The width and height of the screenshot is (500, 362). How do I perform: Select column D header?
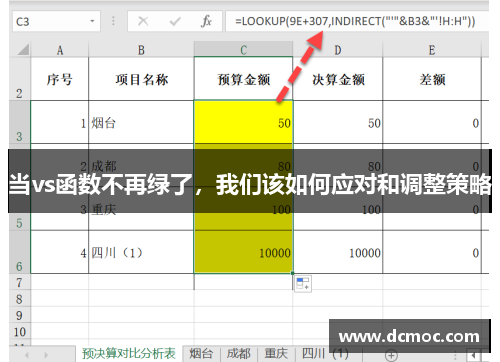coord(338,50)
